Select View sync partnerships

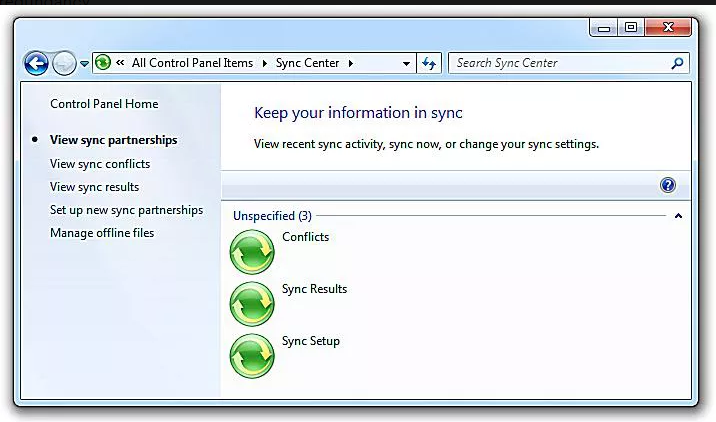(114, 140)
